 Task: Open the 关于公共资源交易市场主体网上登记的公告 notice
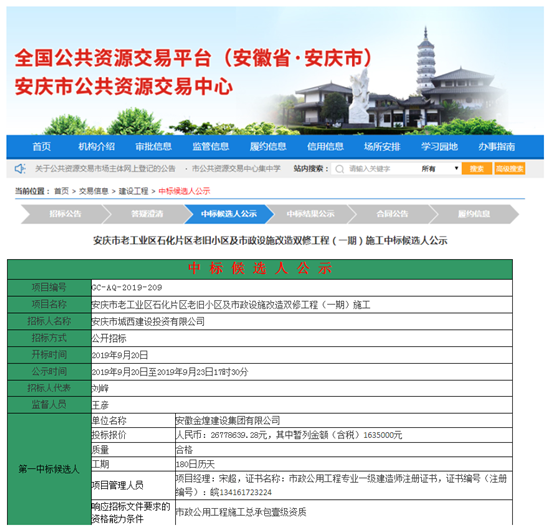(105, 169)
